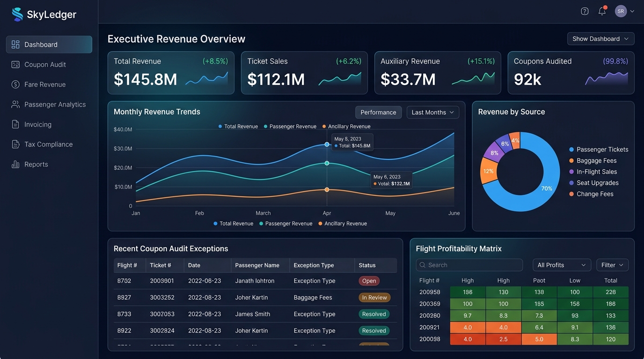The width and height of the screenshot is (644, 359).
Task: Click the $145.8M Total Revenue value
Action: point(146,79)
